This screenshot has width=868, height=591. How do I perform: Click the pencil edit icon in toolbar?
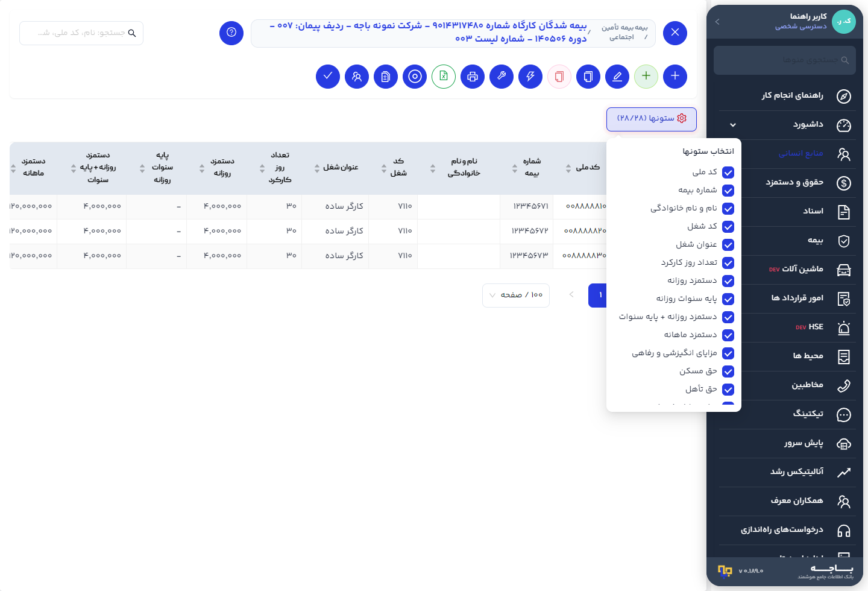coord(617,76)
